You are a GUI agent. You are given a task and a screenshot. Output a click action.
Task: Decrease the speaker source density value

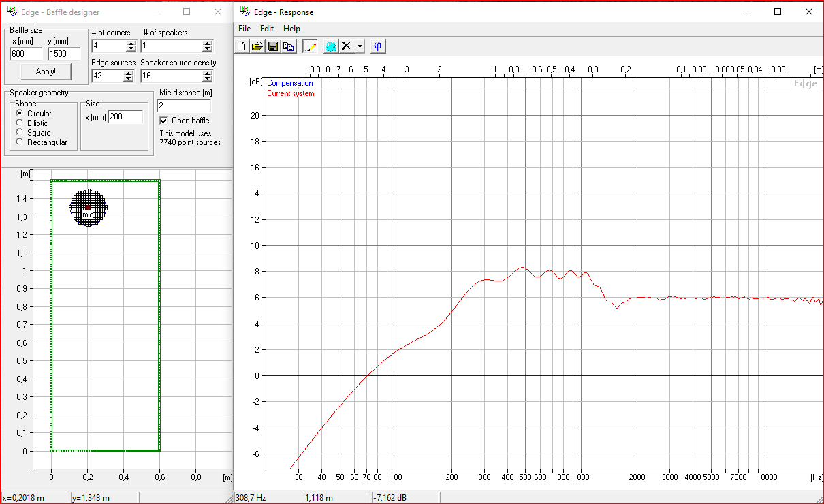pyautogui.click(x=207, y=78)
